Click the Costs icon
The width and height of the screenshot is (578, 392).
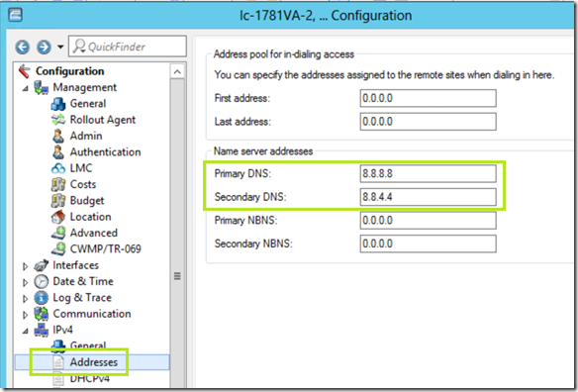click(58, 184)
